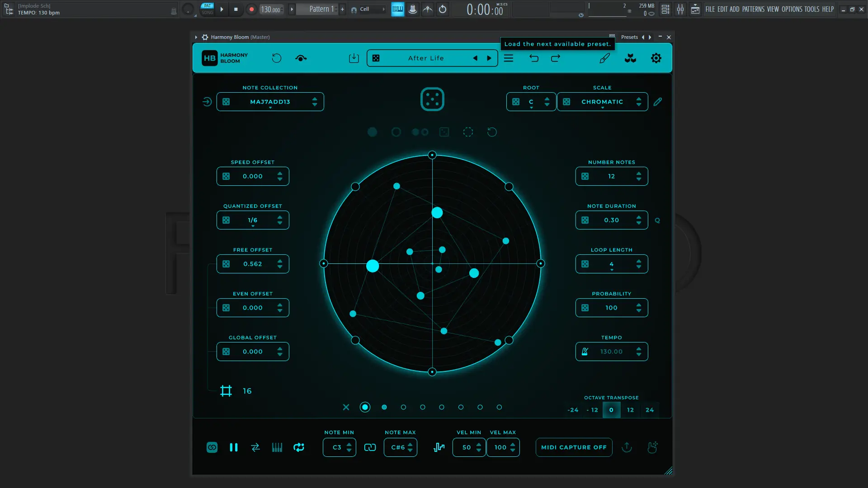This screenshot has height=488, width=868.
Task: Toggle the MIDI Capture Off button
Action: click(574, 447)
